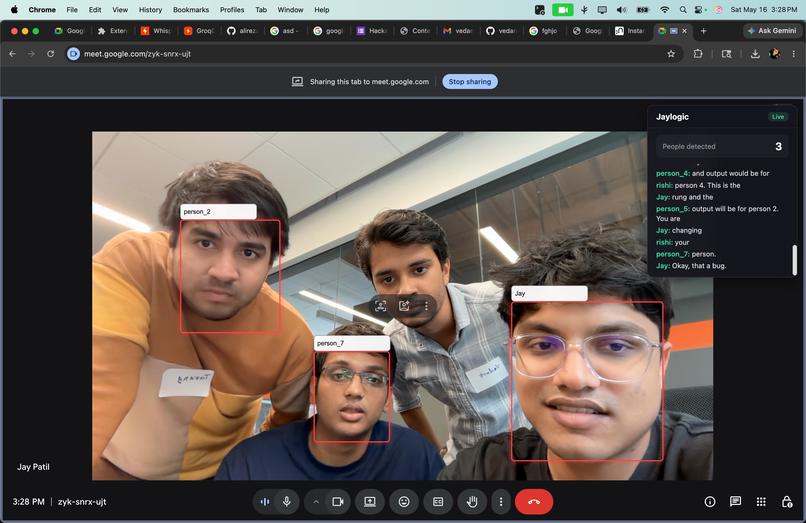Open the visual effects icon on video overlay
The height and width of the screenshot is (523, 806).
pyautogui.click(x=405, y=306)
